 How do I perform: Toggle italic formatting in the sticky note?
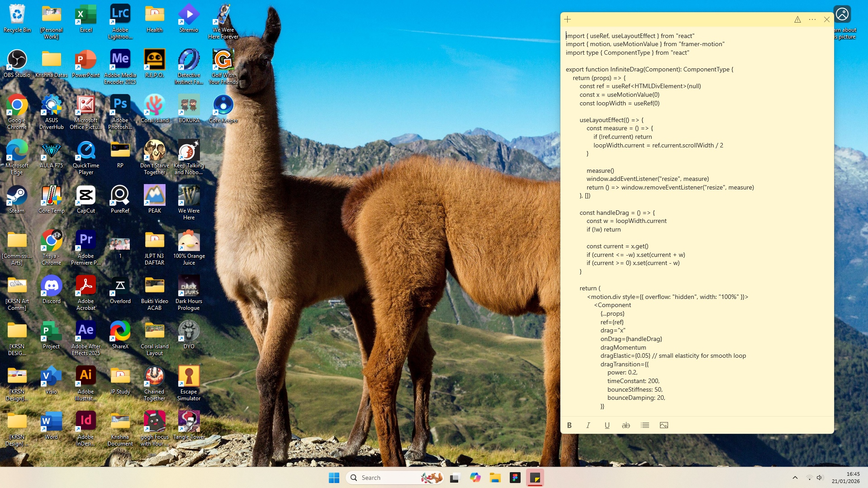(588, 425)
